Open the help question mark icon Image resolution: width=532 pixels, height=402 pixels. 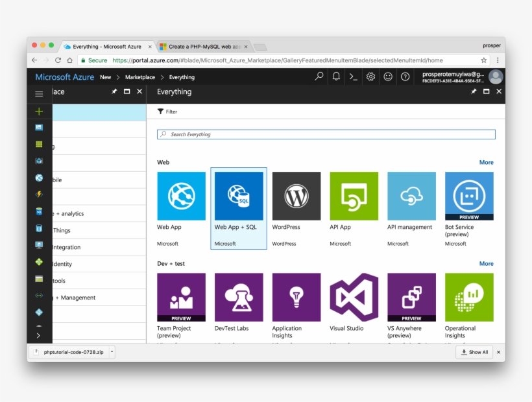pos(405,77)
